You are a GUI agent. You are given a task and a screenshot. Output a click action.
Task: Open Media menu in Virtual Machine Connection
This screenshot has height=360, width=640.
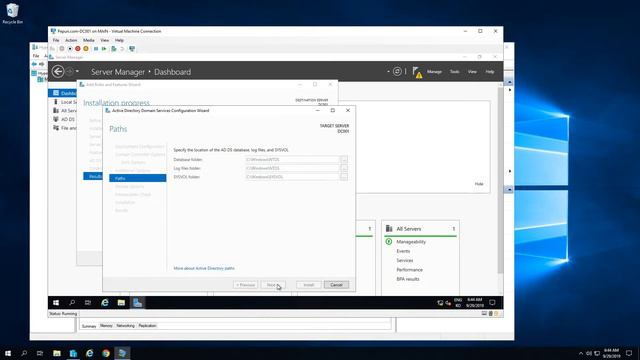click(x=89, y=40)
